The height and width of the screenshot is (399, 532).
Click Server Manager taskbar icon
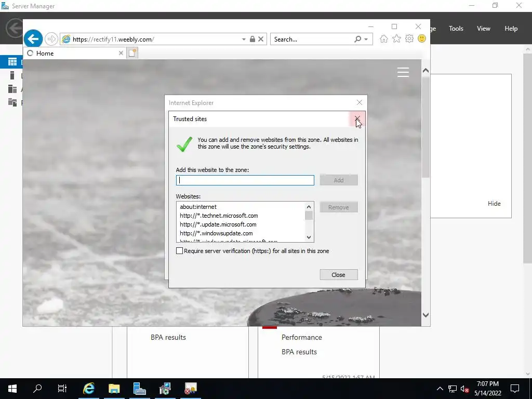click(x=139, y=389)
